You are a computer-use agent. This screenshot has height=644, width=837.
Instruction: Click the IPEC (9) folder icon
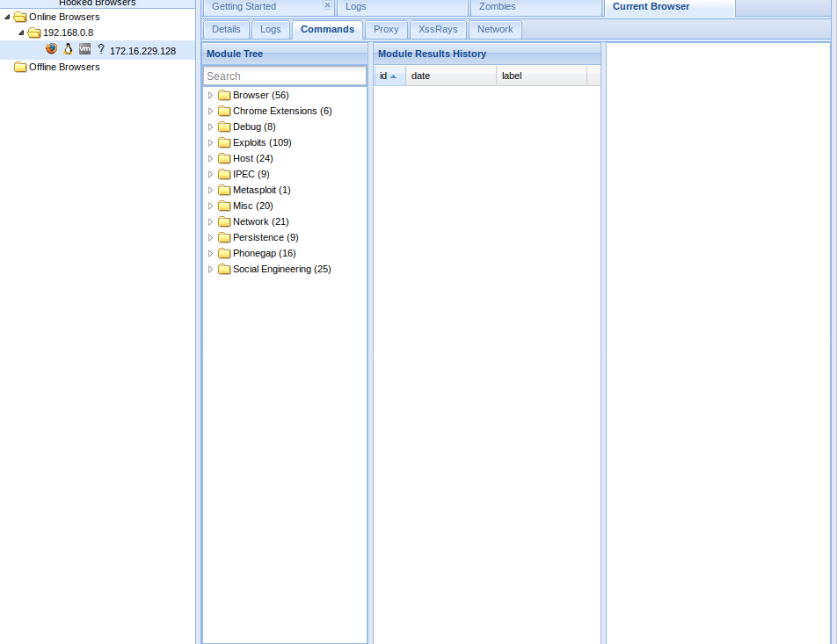(x=224, y=175)
